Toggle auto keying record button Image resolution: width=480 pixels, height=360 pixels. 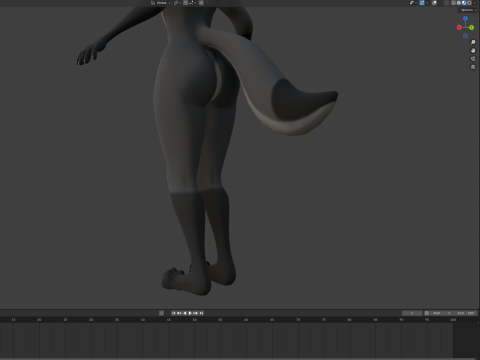[x=161, y=313]
